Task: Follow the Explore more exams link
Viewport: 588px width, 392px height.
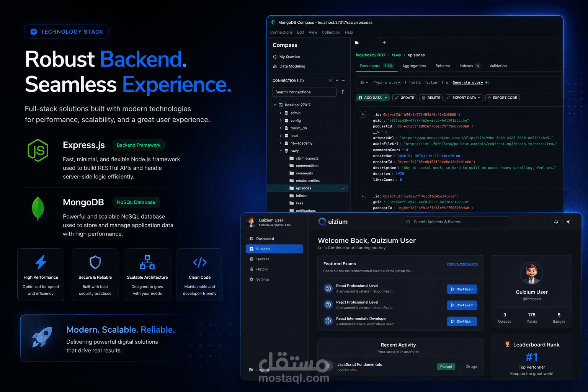Action: click(462, 264)
